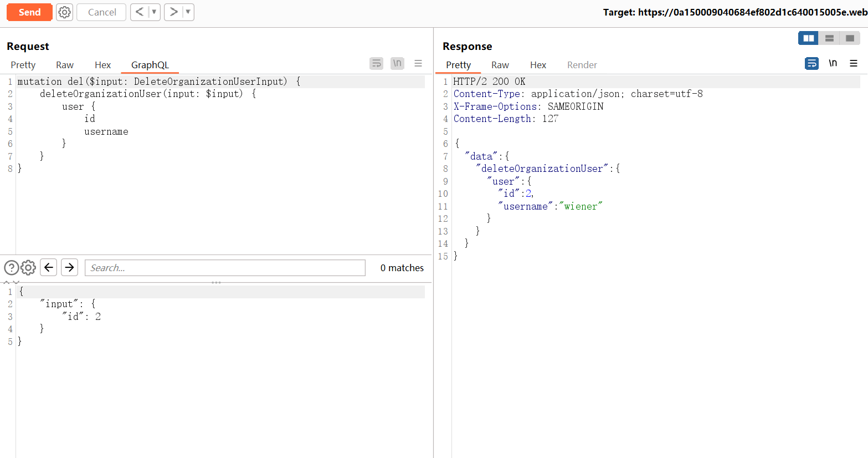Screen dimensions: 868x458
Task: Toggle non-printable characters in Response
Action: click(833, 63)
